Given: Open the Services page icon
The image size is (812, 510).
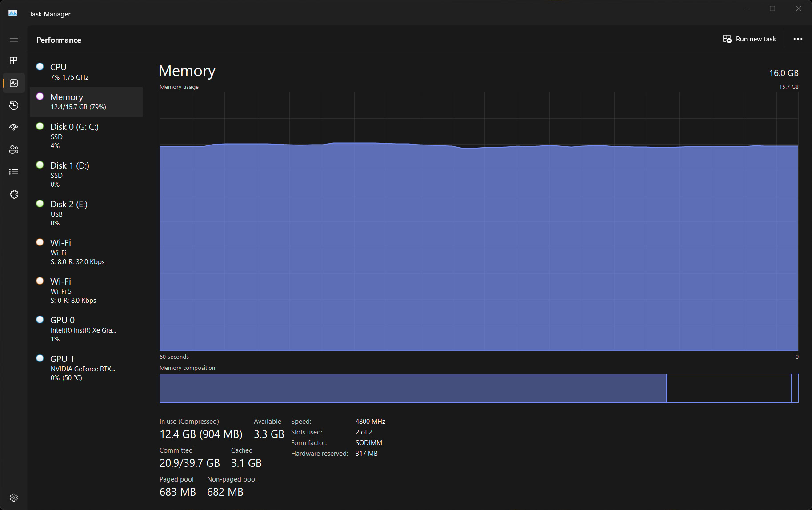Looking at the screenshot, I should (x=14, y=194).
